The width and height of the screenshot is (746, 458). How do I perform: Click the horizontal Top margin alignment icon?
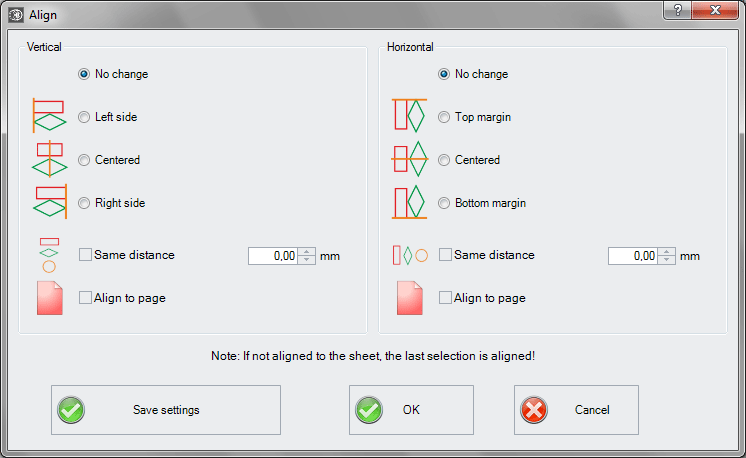point(409,116)
